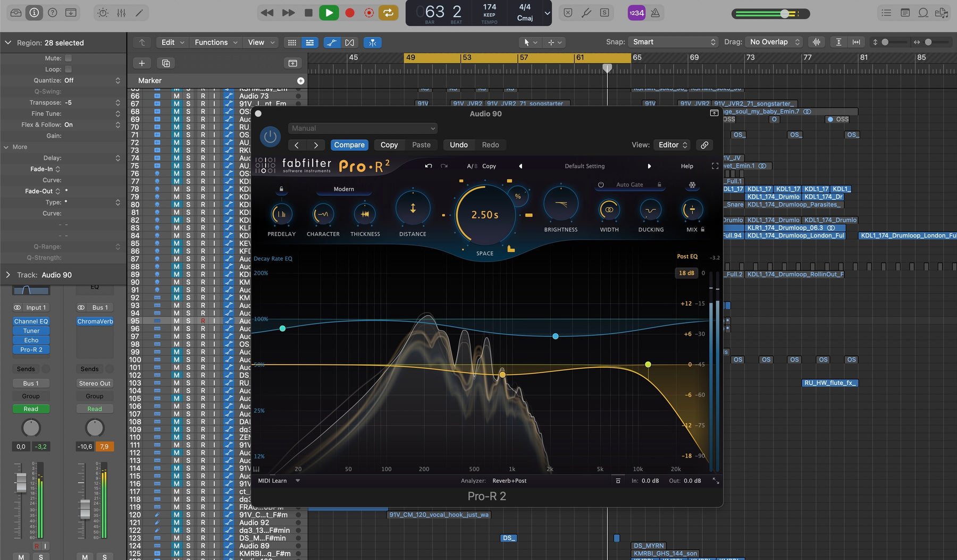Open the Manual preset dropdown
The image size is (957, 560).
pos(363,128)
